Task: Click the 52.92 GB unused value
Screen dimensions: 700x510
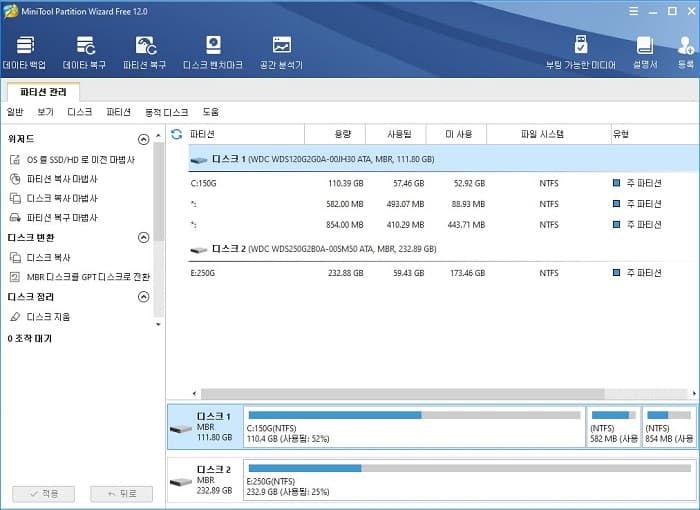Action: 470,183
